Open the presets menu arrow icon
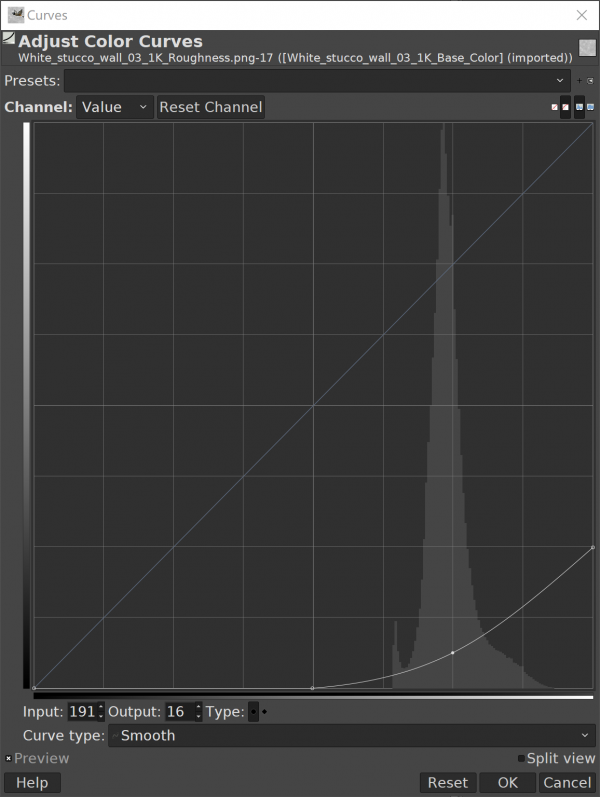This screenshot has width=600, height=797. (x=590, y=81)
